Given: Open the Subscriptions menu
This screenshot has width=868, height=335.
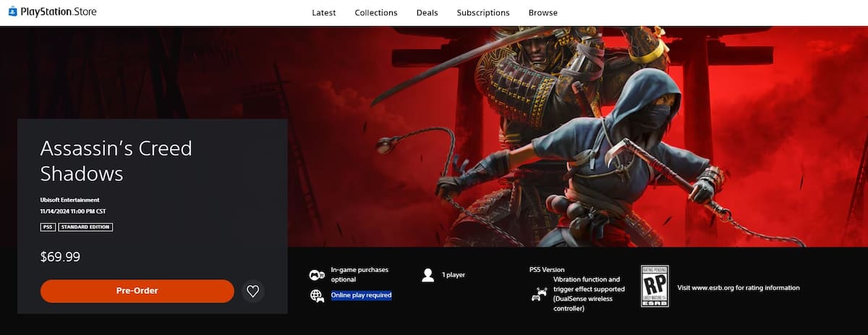Looking at the screenshot, I should coord(483,13).
